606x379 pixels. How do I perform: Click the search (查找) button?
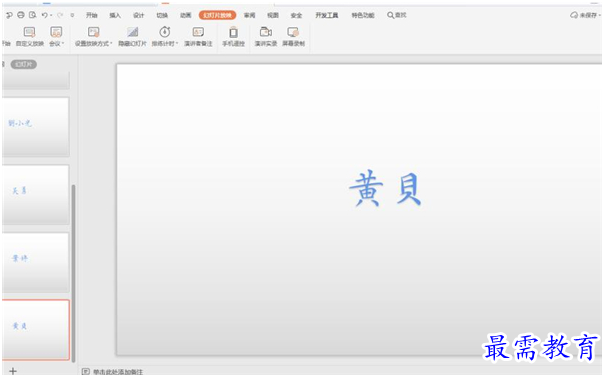[397, 15]
